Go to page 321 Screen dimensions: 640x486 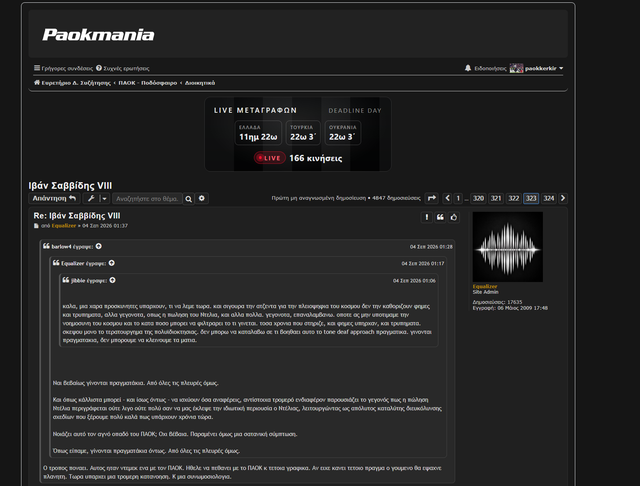(x=496, y=198)
